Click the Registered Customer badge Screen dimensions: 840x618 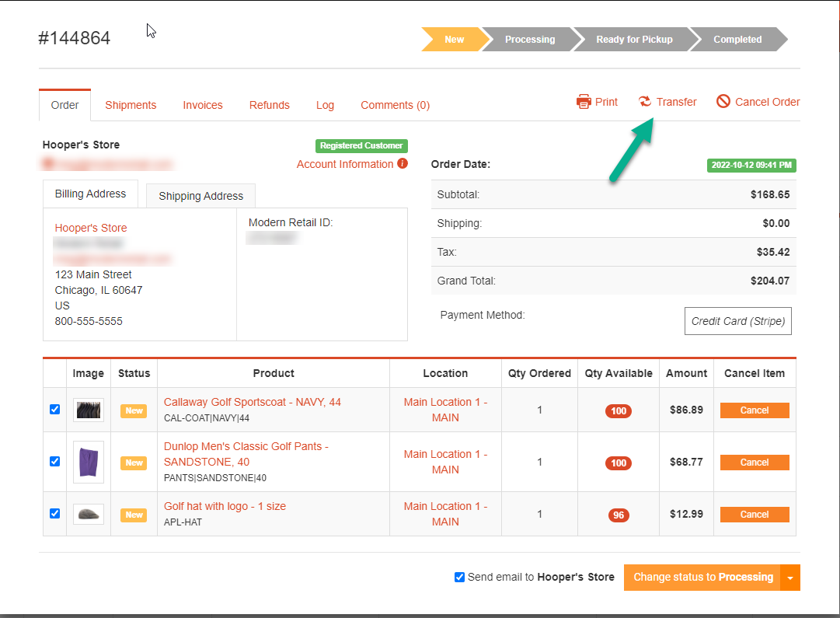point(361,146)
